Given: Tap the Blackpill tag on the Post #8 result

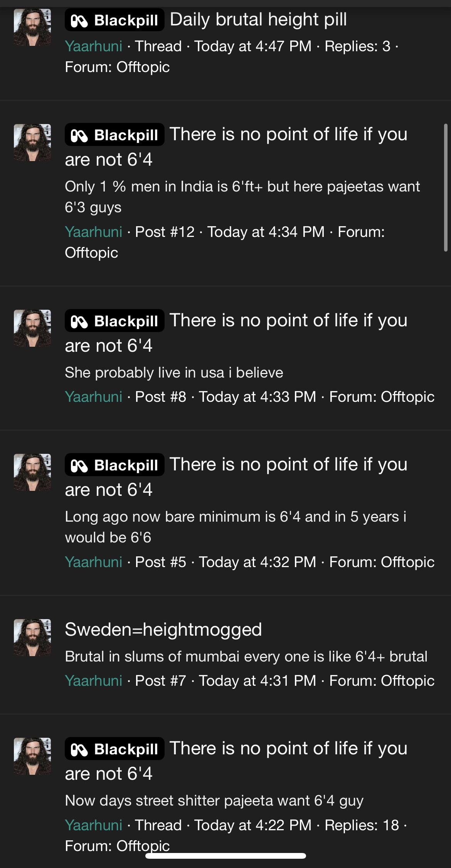Looking at the screenshot, I should click(x=114, y=321).
